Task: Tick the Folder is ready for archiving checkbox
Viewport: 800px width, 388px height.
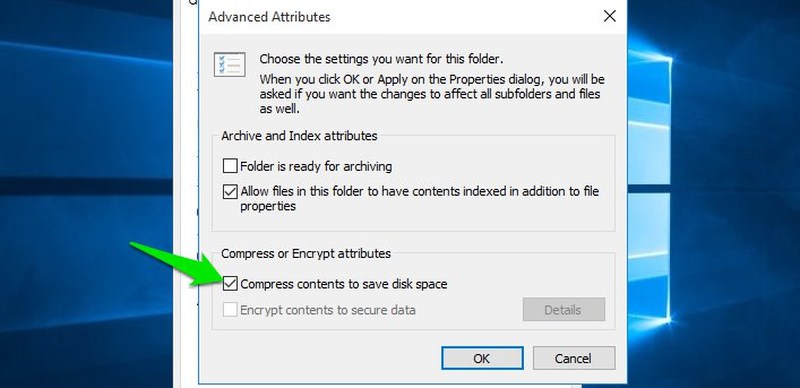Action: tap(230, 166)
